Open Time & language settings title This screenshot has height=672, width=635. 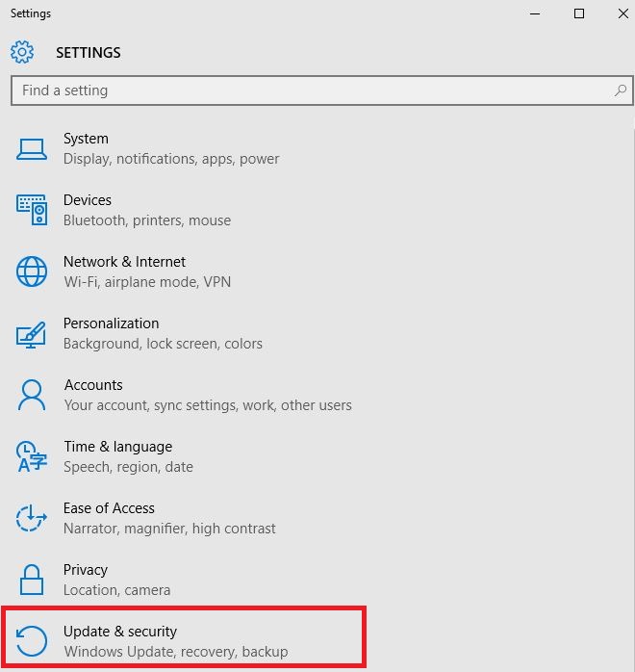click(x=118, y=447)
